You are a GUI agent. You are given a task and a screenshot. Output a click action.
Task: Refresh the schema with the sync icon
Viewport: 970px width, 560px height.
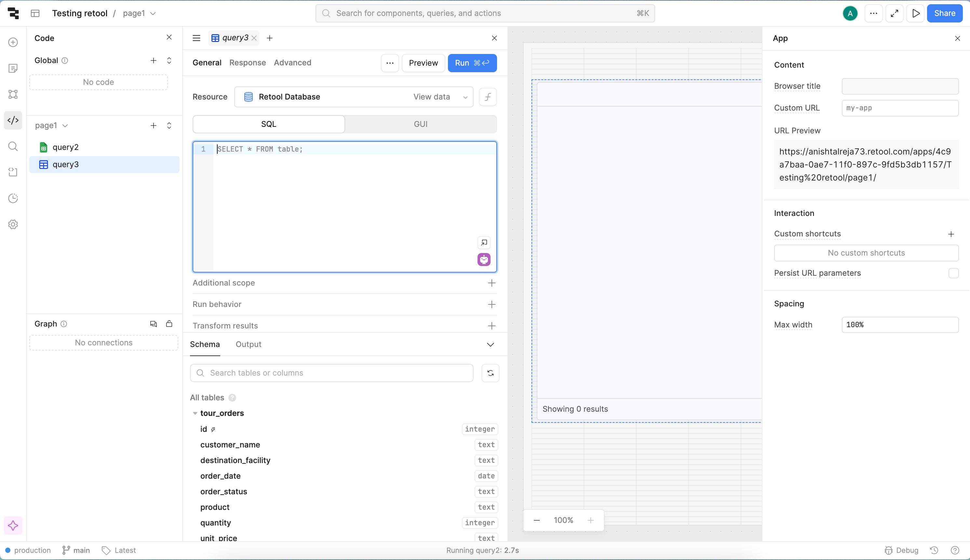click(491, 373)
